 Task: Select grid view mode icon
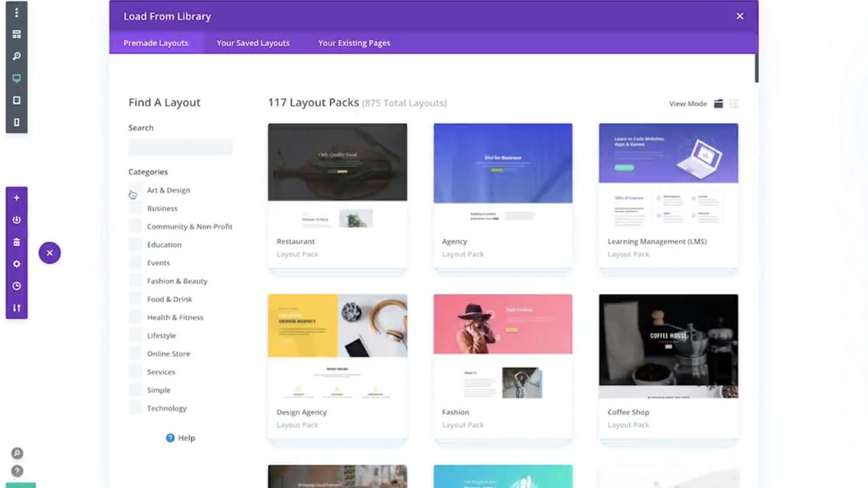pos(718,104)
